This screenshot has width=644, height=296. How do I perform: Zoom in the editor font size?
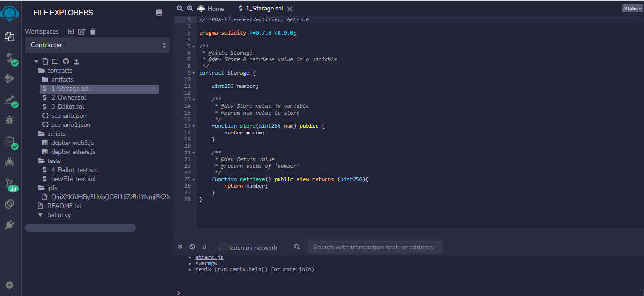[x=190, y=8]
